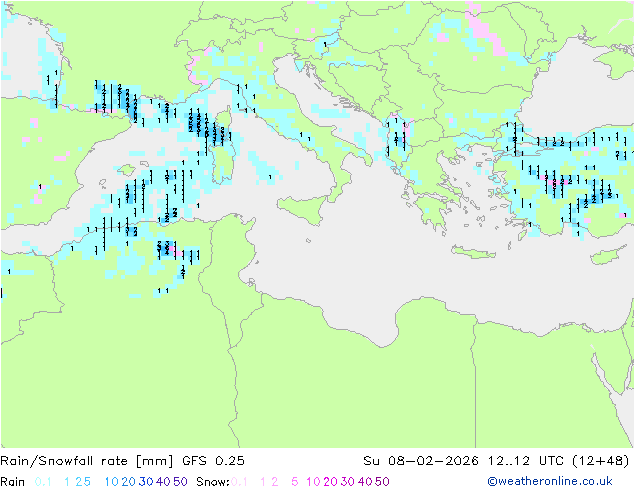Click the snow legend value 10

tap(313, 482)
